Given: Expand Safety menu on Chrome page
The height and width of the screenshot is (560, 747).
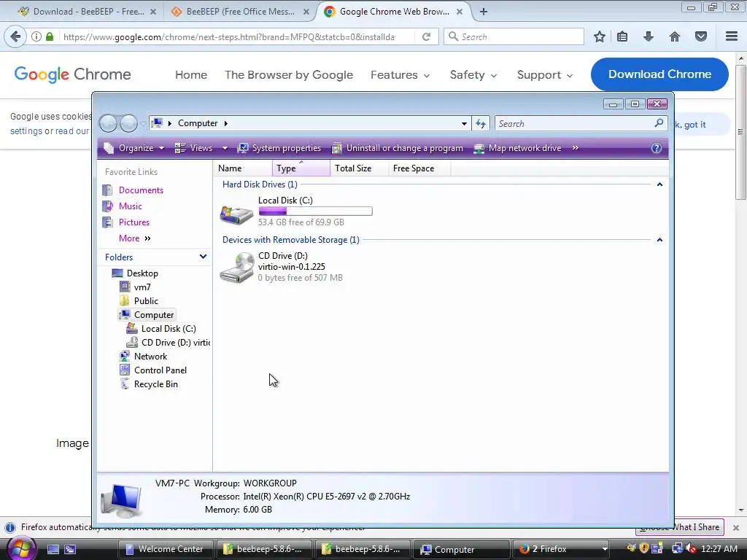Looking at the screenshot, I should [473, 75].
